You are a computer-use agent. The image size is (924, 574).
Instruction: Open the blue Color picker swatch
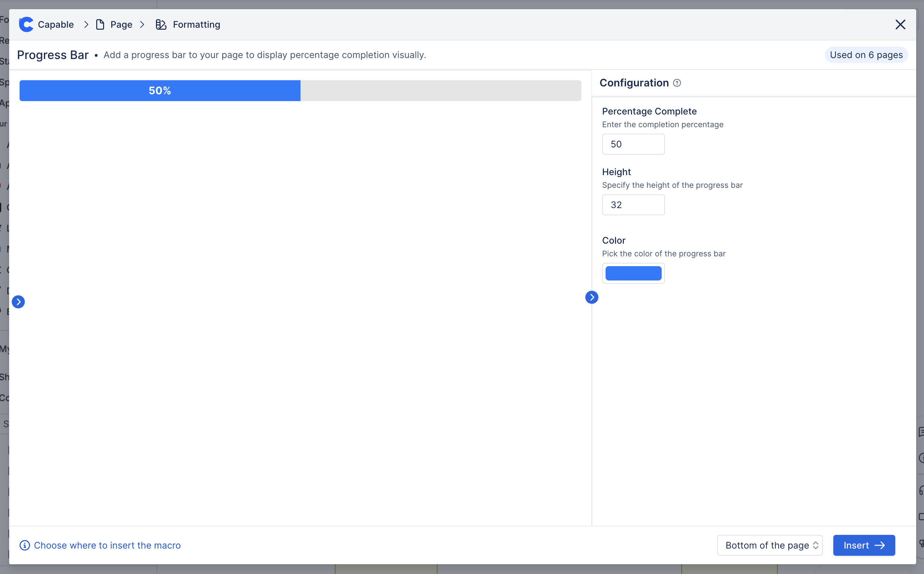(633, 273)
